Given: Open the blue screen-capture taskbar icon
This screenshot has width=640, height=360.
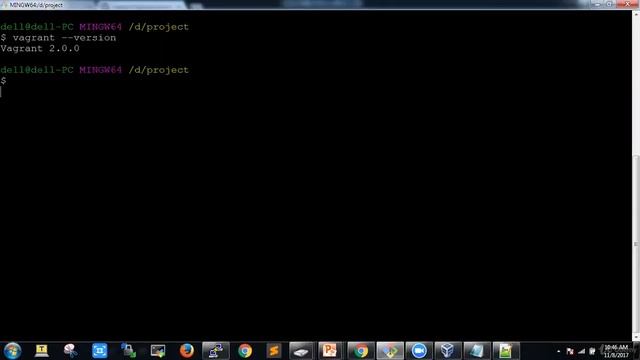Looking at the screenshot, I should click(100, 351).
